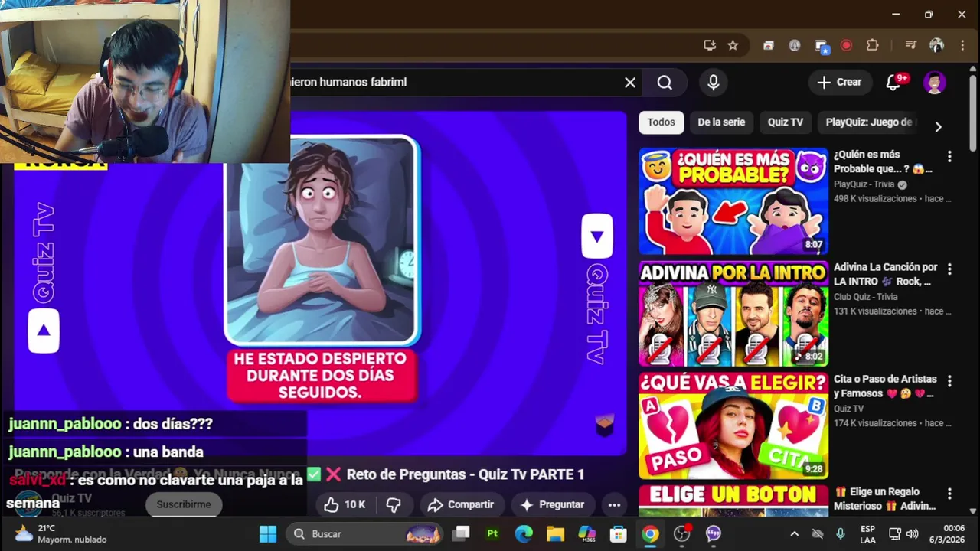Image resolution: width=980 pixels, height=551 pixels.
Task: Click the Club Quiz - Trivia channel name
Action: (866, 297)
